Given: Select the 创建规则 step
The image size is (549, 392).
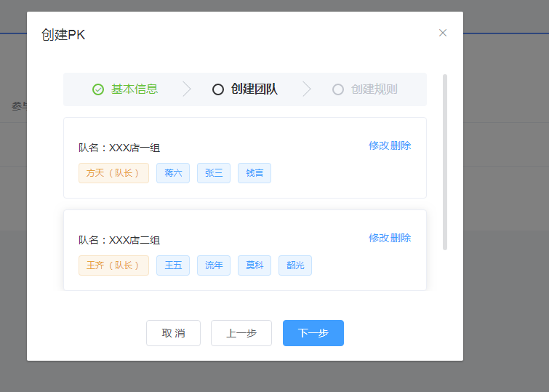Looking at the screenshot, I should click(374, 89).
